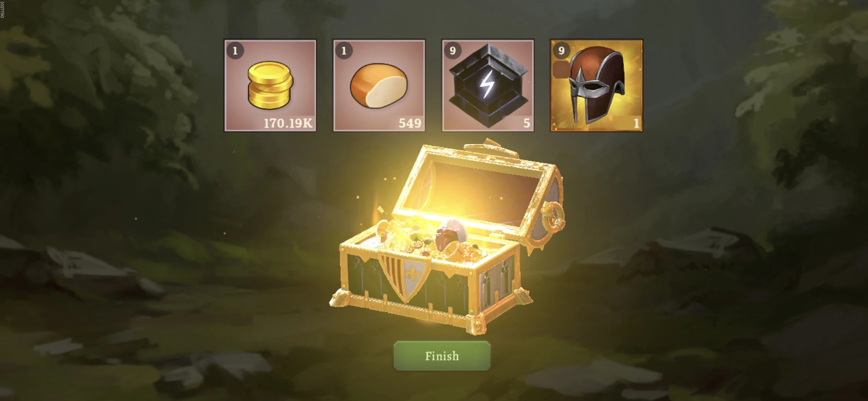Click the level 1 badge on the gold card

tap(235, 50)
